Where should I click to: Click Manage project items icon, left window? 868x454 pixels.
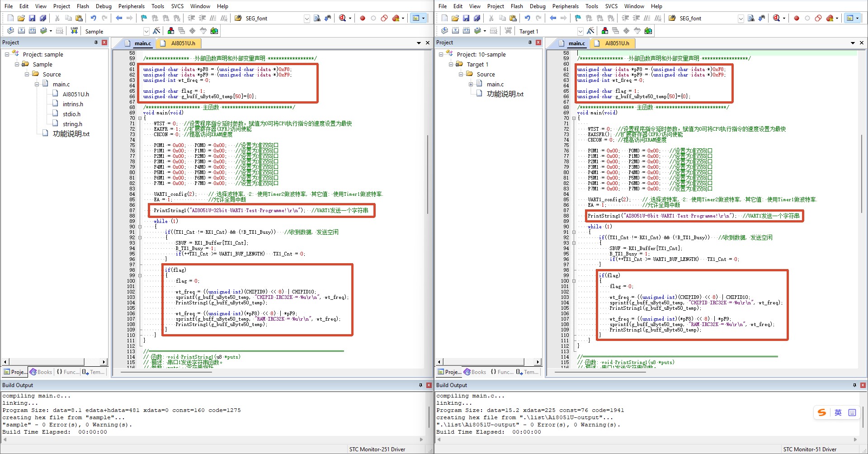point(171,31)
